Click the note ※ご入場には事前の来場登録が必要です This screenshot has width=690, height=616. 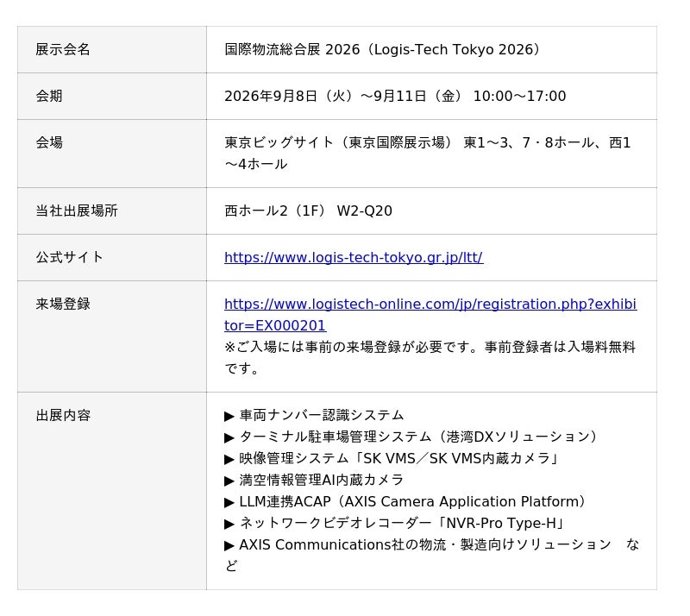tap(430, 357)
